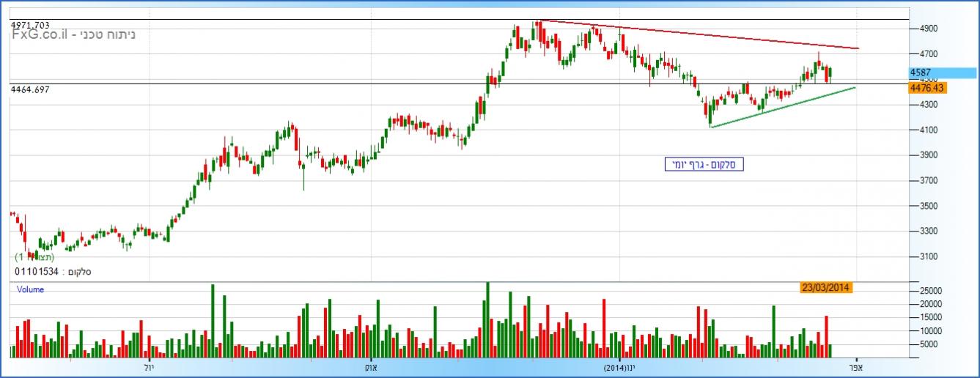The width and height of the screenshot is (980, 378).
Task: Click the 'אפר' month label on time axis
Action: [855, 366]
